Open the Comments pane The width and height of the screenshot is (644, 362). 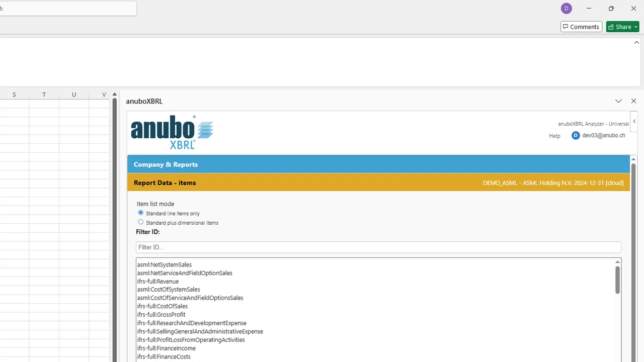click(x=581, y=27)
